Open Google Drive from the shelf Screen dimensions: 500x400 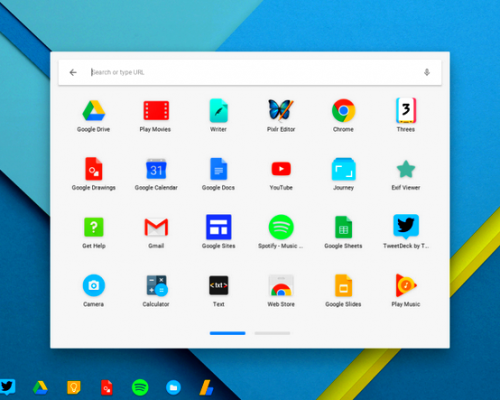(x=40, y=387)
